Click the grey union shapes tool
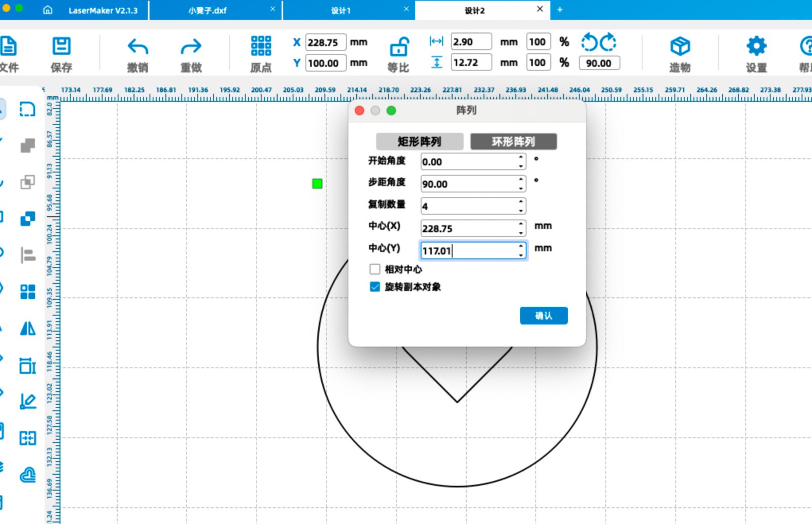The width and height of the screenshot is (812, 524). click(27, 146)
